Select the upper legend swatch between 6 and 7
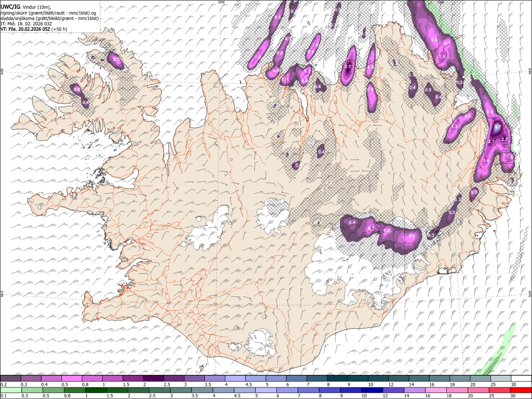532x399 pixels. pyautogui.click(x=296, y=378)
